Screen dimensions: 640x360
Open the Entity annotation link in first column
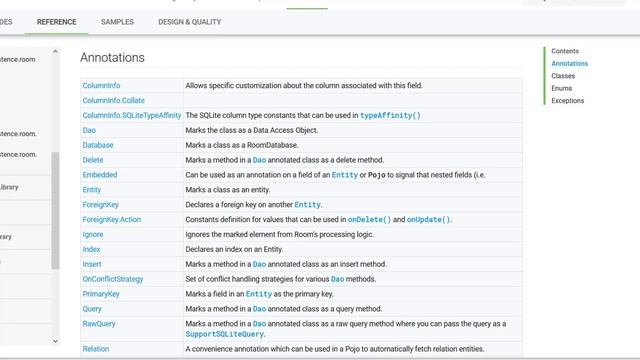[x=91, y=190]
